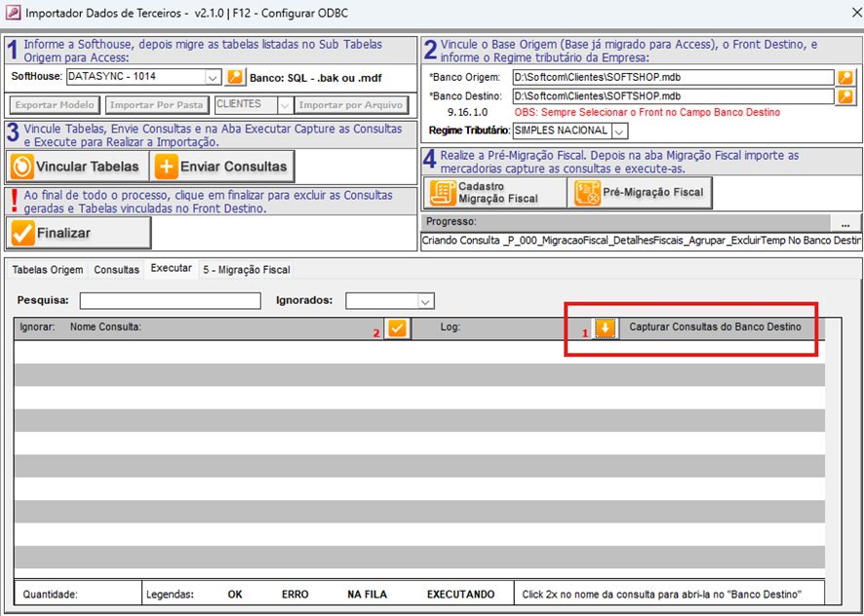Viewport: 864px width, 616px height.
Task: Switch to the Tabelas Origem tab
Action: 47,269
